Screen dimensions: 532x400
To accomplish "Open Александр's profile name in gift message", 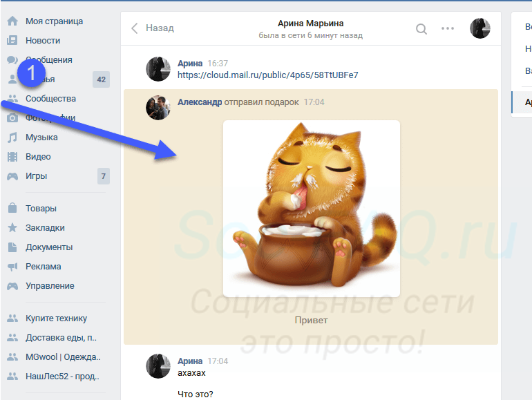I will pos(200,102).
